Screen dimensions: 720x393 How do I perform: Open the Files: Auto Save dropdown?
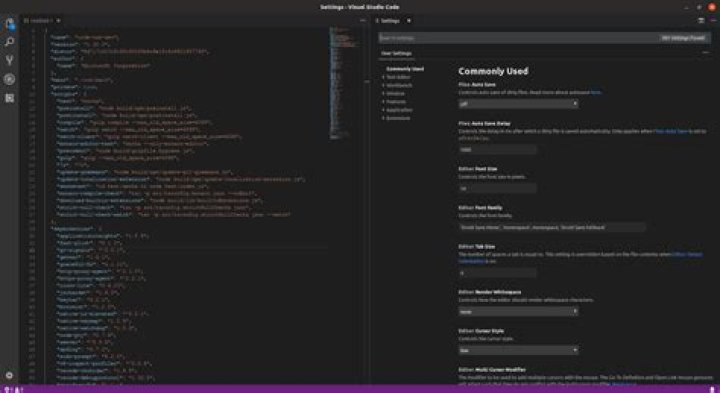[518, 104]
